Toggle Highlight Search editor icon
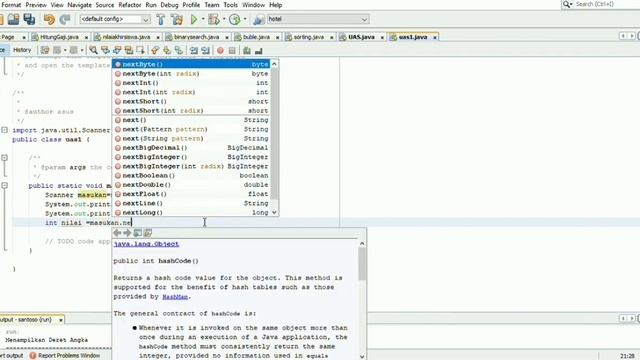Viewport: 640px width, 360px height. (x=129, y=50)
